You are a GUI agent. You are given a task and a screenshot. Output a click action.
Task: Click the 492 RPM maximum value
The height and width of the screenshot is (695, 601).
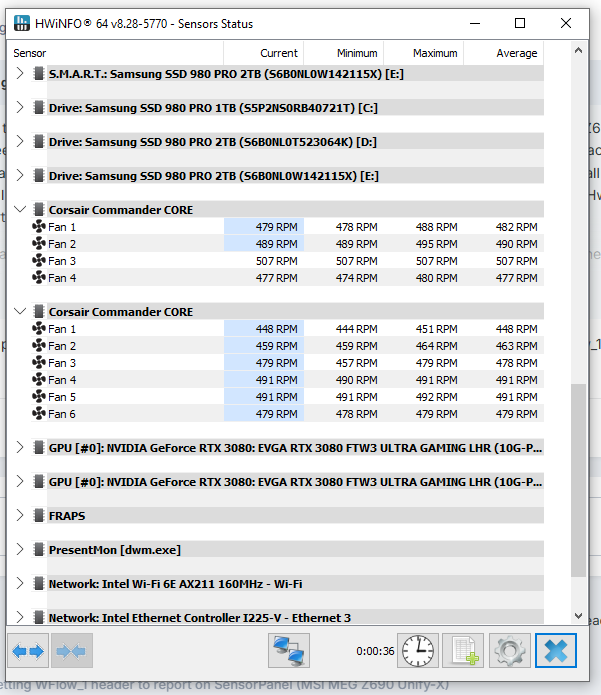pyautogui.click(x=437, y=397)
